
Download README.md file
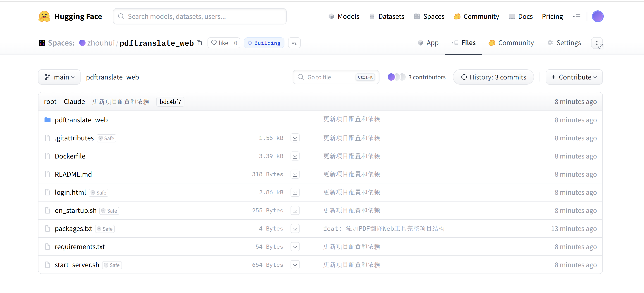(295, 174)
